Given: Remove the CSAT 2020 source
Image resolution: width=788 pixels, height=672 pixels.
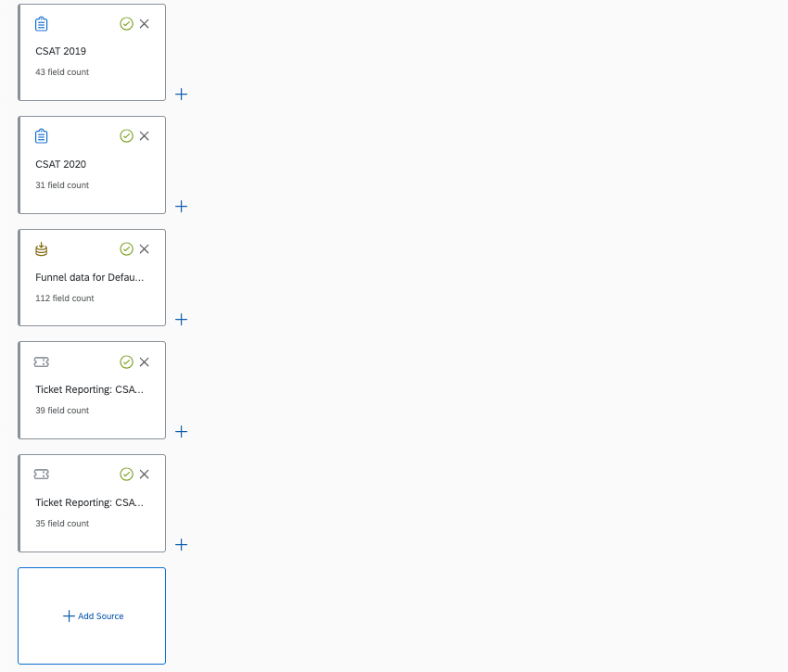Looking at the screenshot, I should (x=145, y=135).
